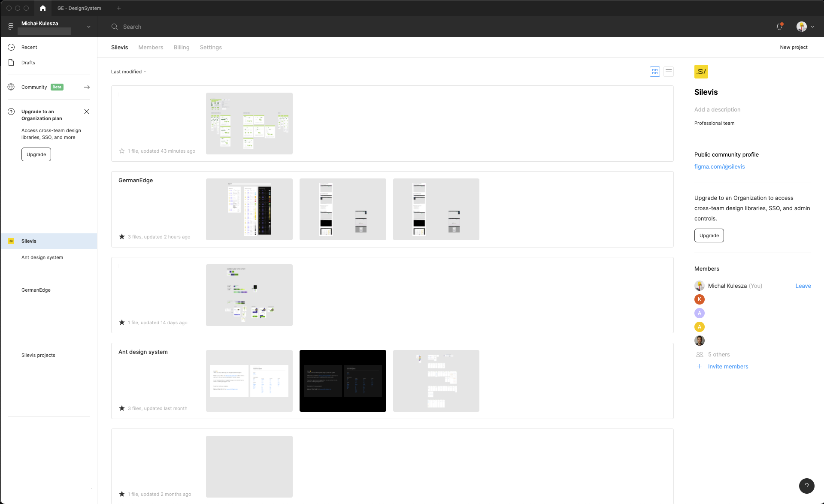This screenshot has height=504, width=824.
Task: Unstar the GermanEdge project
Action: point(122,237)
